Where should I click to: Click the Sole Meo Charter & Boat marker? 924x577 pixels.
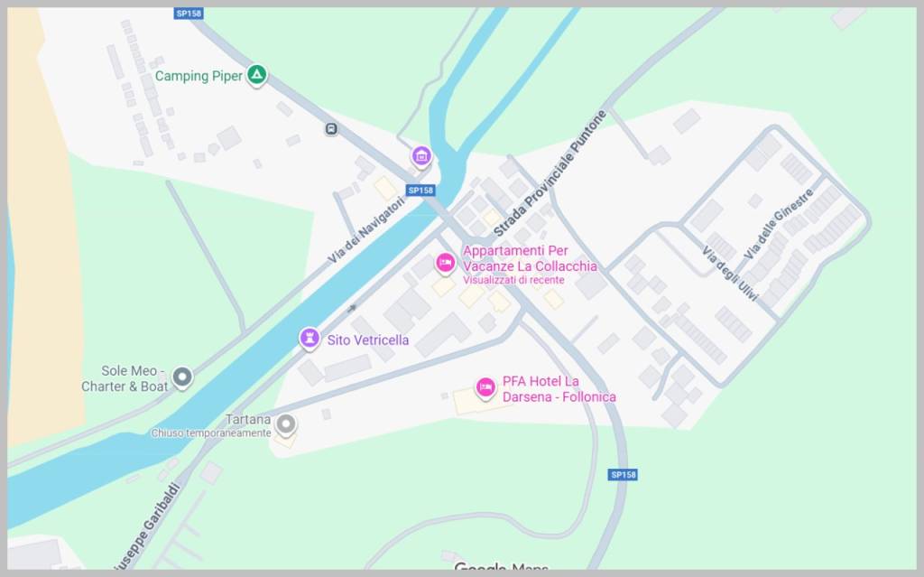[182, 377]
